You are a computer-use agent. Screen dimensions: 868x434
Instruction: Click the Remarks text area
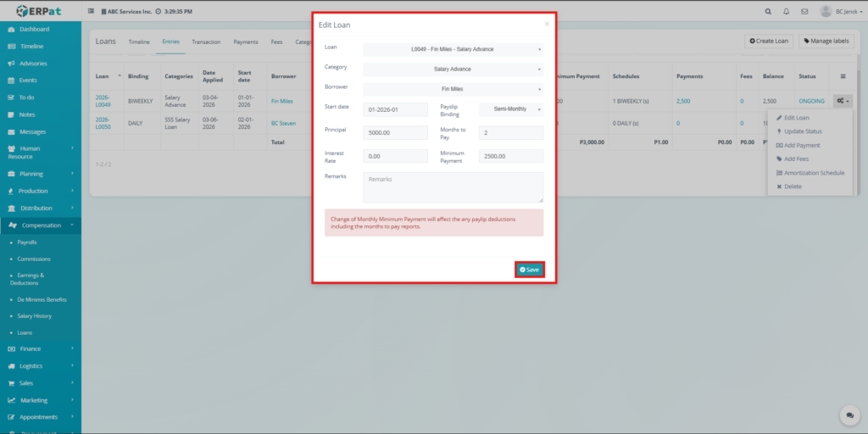453,187
